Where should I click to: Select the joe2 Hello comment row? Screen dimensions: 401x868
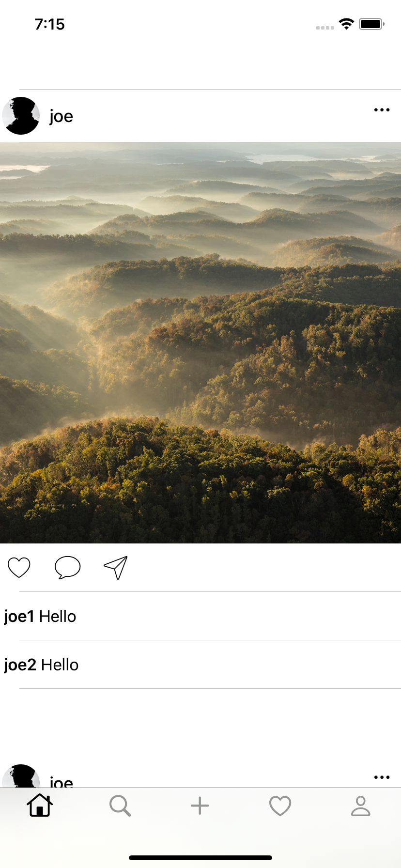(x=200, y=665)
